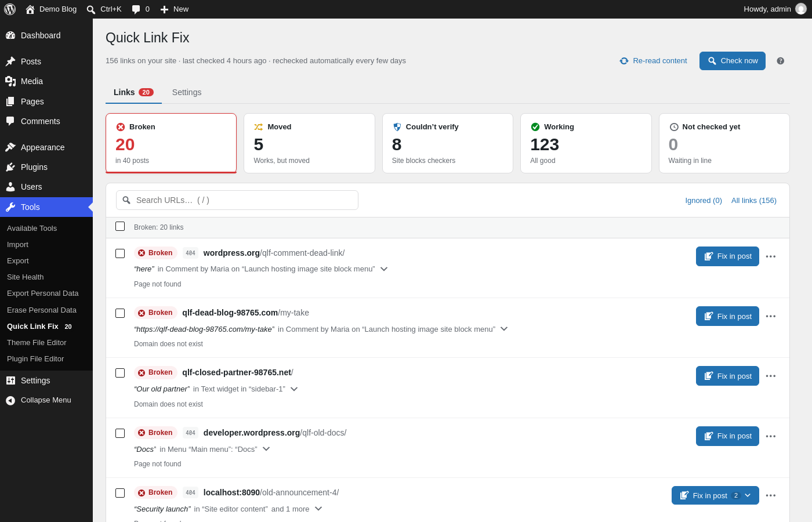Select the Links tab
Viewport: 812px width, 522px height.
click(x=133, y=92)
